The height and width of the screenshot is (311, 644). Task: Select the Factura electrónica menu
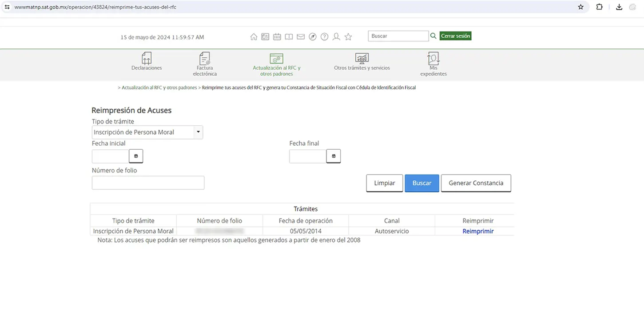[205, 64]
